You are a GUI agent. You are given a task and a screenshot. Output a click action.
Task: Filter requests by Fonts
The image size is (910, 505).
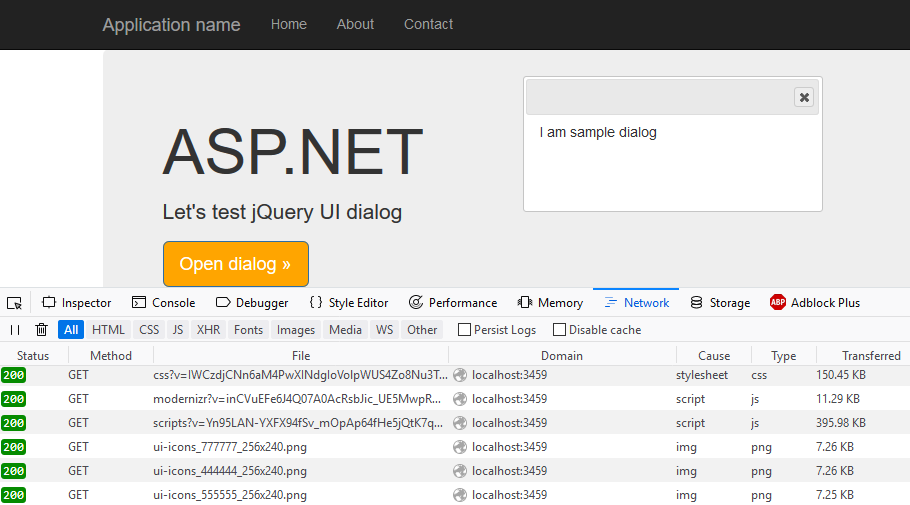pyautogui.click(x=248, y=330)
